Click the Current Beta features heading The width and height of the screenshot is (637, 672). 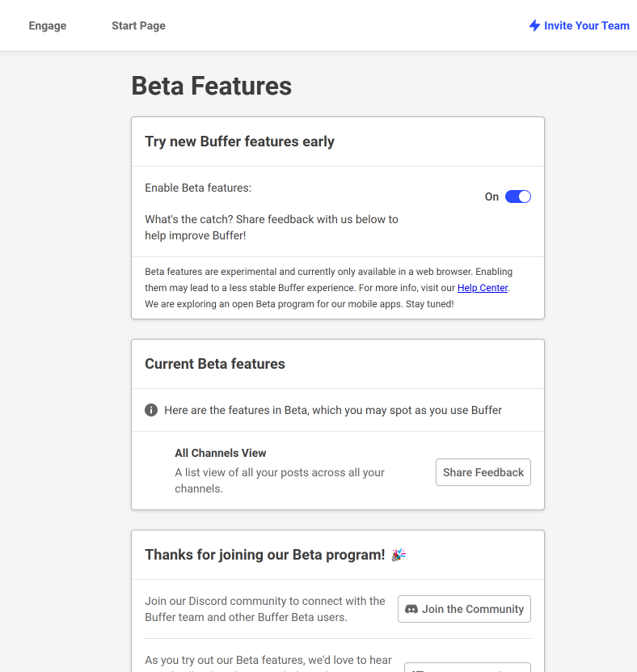[214, 364]
